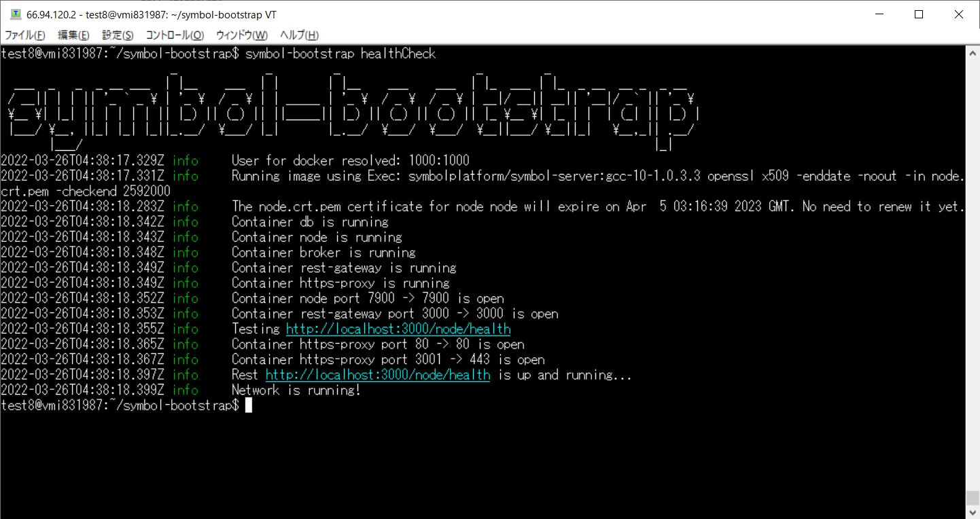Open the ウィンドウ(W) menu
The height and width of the screenshot is (519, 980).
(x=242, y=35)
